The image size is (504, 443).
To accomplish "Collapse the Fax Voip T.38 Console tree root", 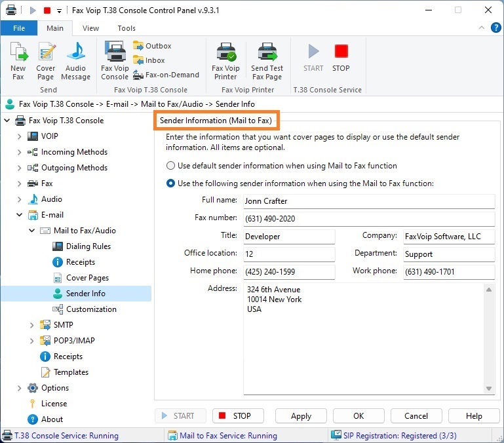I will click(x=7, y=121).
